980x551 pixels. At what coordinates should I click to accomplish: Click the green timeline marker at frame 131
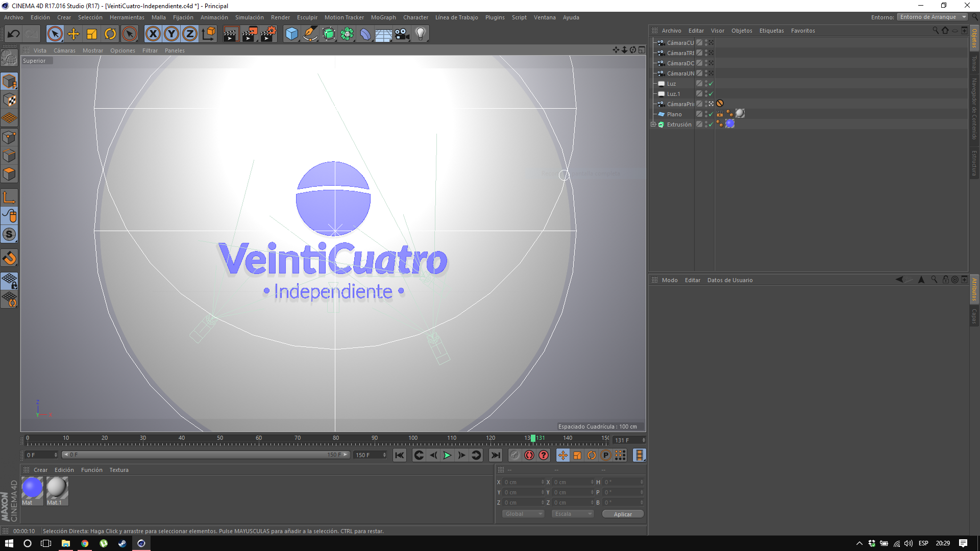coord(533,438)
